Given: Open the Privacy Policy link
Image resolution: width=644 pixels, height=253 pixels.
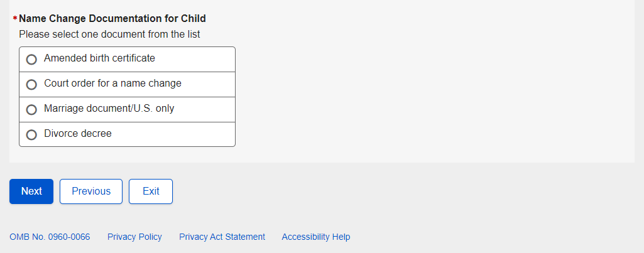Looking at the screenshot, I should point(134,237).
